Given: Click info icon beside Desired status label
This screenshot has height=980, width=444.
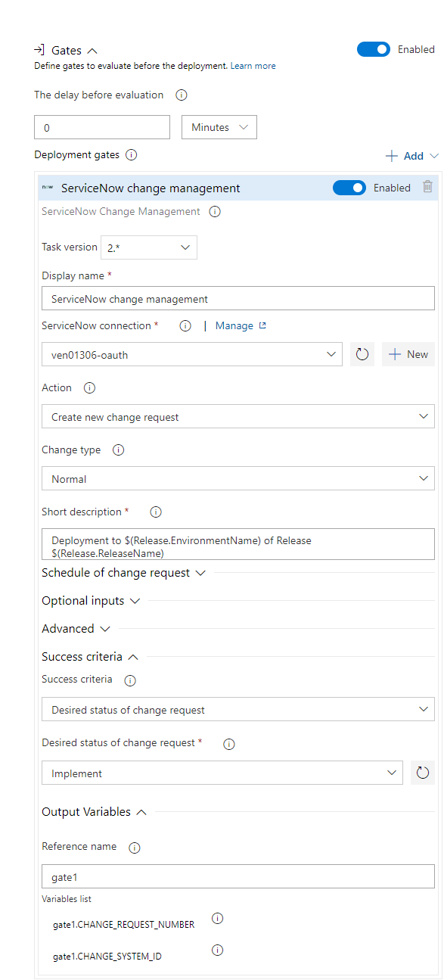Looking at the screenshot, I should coord(229,744).
